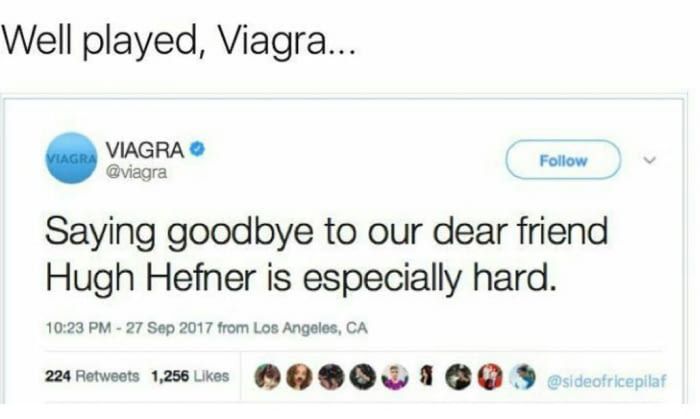Select the sixth narrow liker avatar
This screenshot has width=700, height=419.
pyautogui.click(x=427, y=376)
